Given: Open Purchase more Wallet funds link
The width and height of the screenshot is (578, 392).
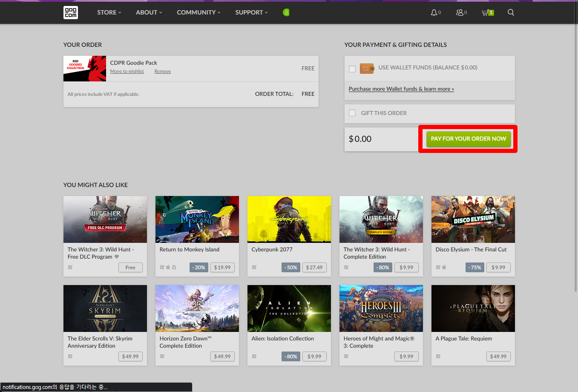Looking at the screenshot, I should pos(401,89).
